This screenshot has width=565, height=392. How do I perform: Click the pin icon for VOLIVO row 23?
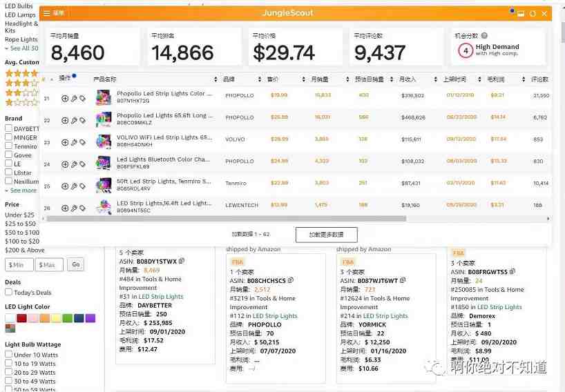tap(74, 142)
